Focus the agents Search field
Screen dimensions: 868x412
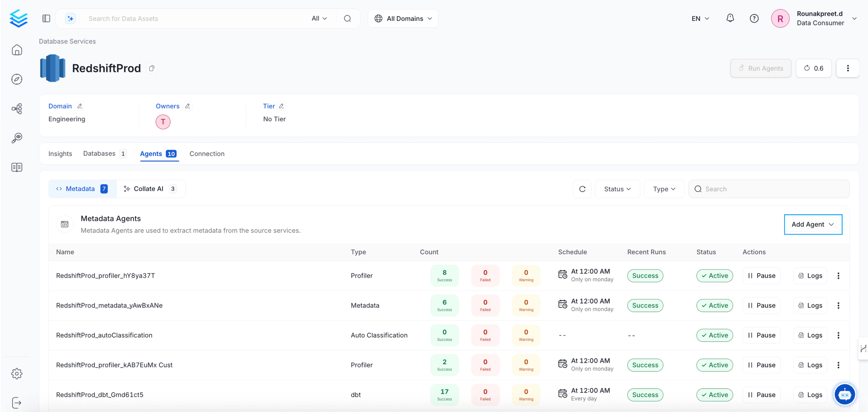(x=769, y=189)
